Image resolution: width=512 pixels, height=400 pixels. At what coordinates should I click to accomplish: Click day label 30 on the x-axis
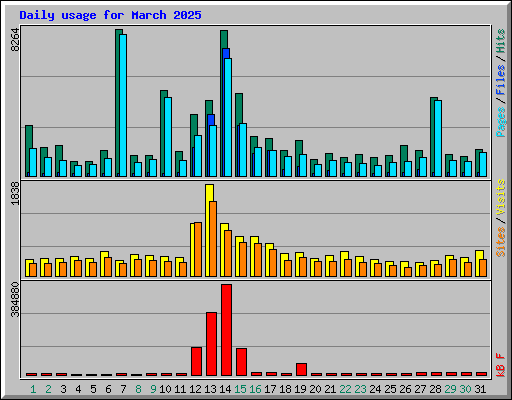[465, 389]
